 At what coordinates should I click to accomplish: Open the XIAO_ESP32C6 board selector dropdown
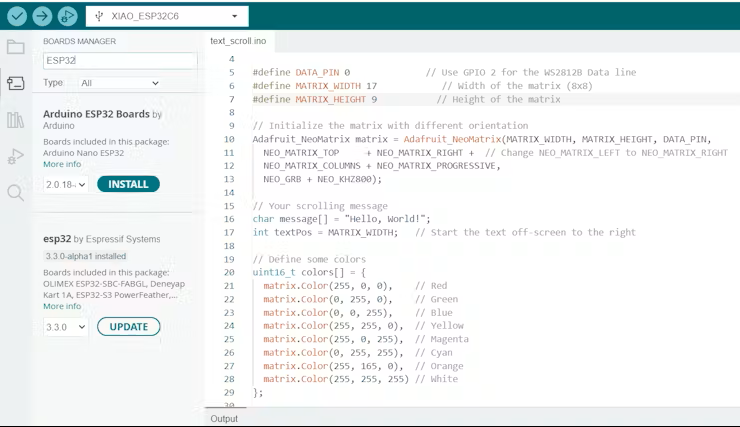click(167, 16)
